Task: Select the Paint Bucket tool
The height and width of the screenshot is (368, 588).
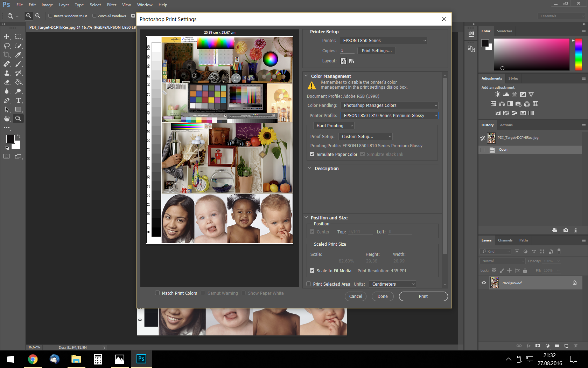Action: pos(18,82)
